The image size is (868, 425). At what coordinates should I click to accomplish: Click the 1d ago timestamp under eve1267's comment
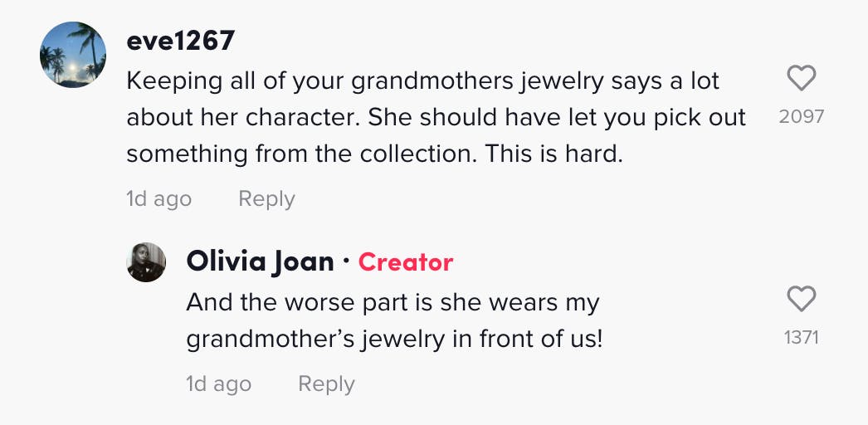pos(158,199)
